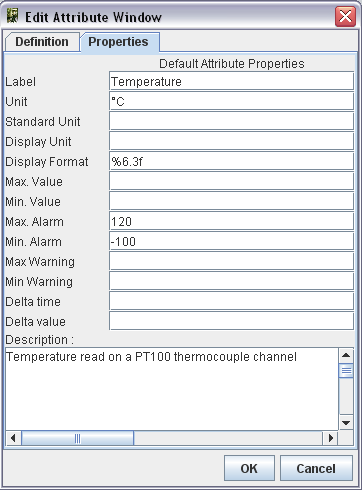Image resolution: width=363 pixels, height=491 pixels.
Task: Click the Display Format label text
Action: 47,162
